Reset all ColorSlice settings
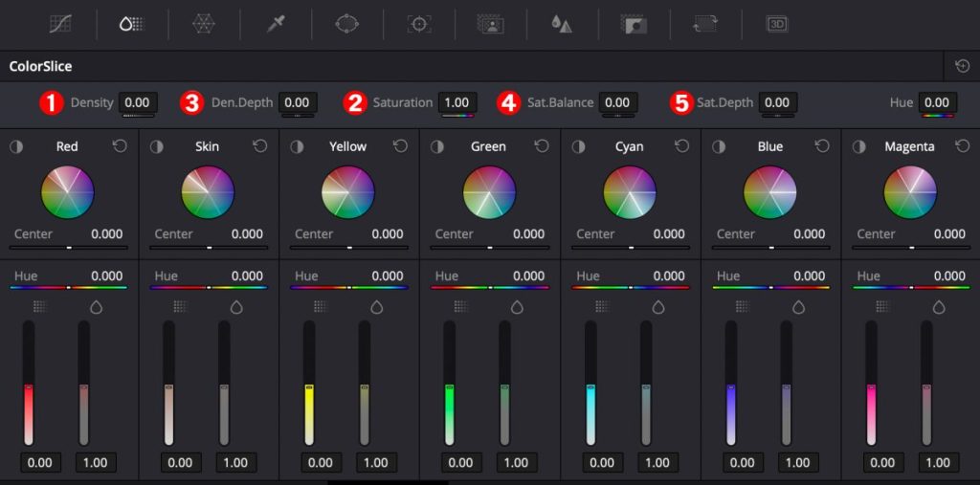980x485 pixels. pyautogui.click(x=963, y=66)
